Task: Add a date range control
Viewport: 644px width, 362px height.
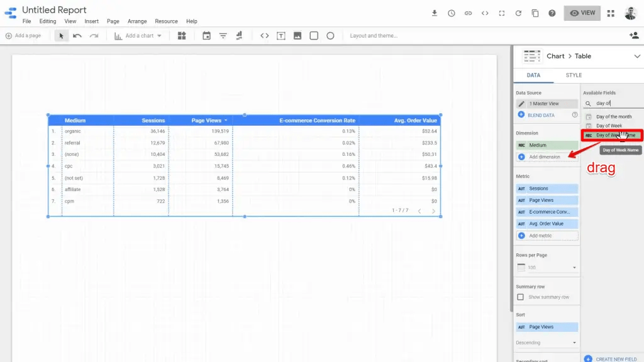Action: click(206, 36)
